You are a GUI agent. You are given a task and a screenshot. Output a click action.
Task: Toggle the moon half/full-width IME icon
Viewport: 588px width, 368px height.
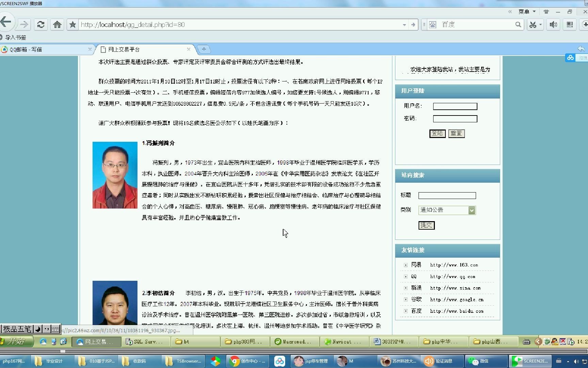click(38, 329)
